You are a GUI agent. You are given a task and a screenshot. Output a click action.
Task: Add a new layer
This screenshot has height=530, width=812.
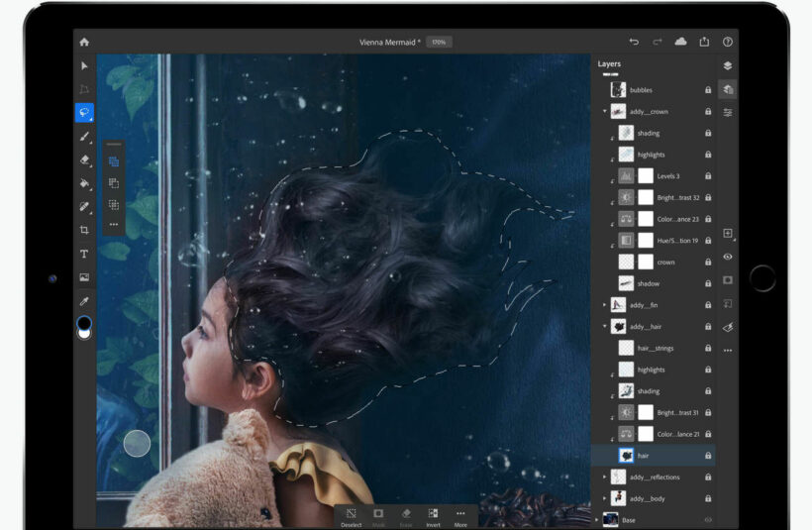point(728,233)
